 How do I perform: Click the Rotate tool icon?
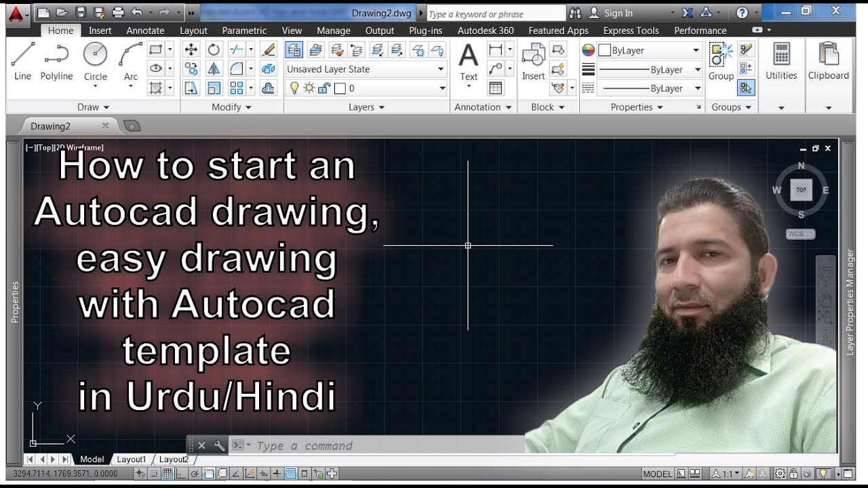click(x=214, y=49)
